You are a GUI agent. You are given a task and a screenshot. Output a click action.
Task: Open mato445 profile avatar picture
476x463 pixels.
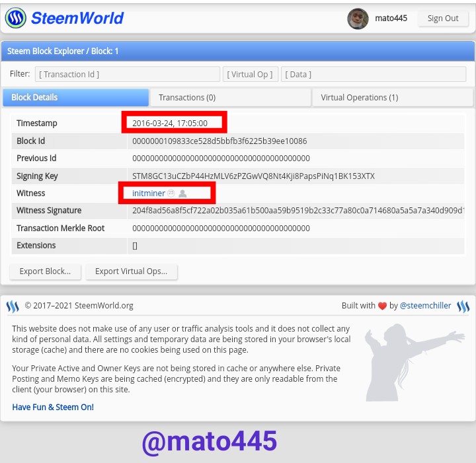(x=358, y=18)
